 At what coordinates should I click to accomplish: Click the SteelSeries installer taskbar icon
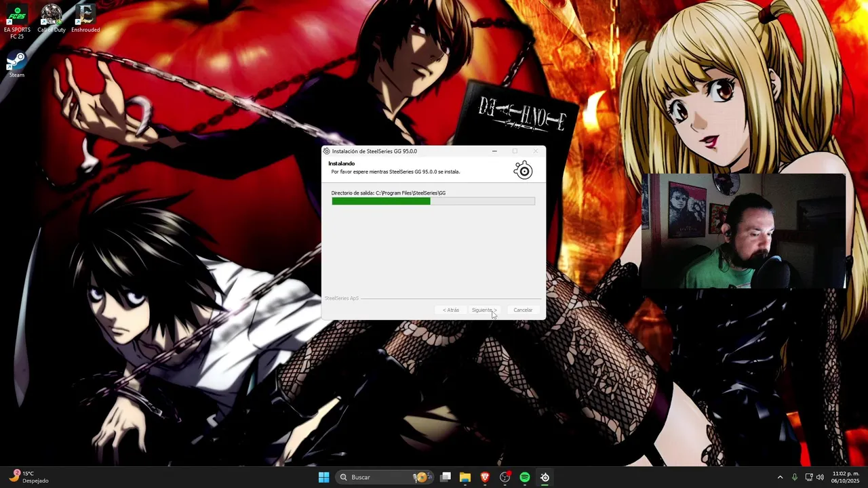(545, 477)
